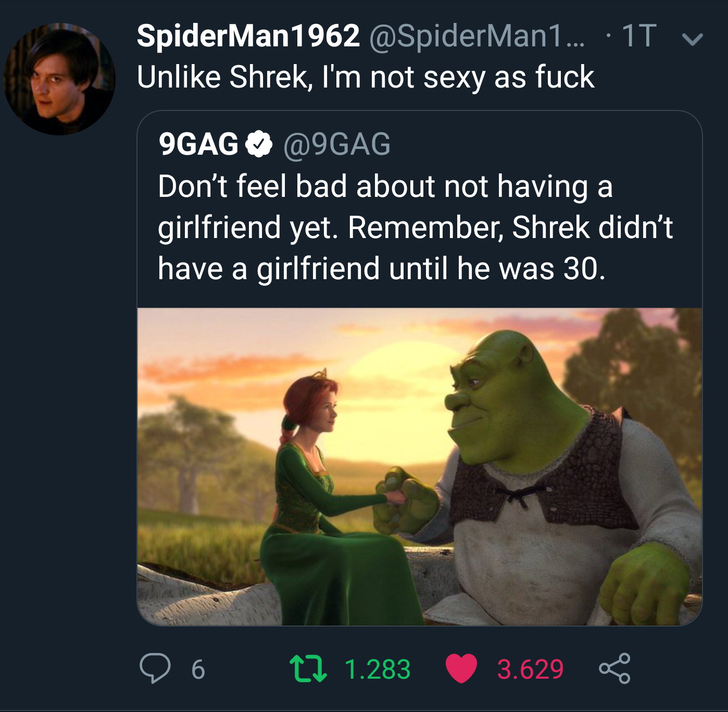Unlike the tweet via the red heart icon
The image size is (728, 712).
[461, 668]
